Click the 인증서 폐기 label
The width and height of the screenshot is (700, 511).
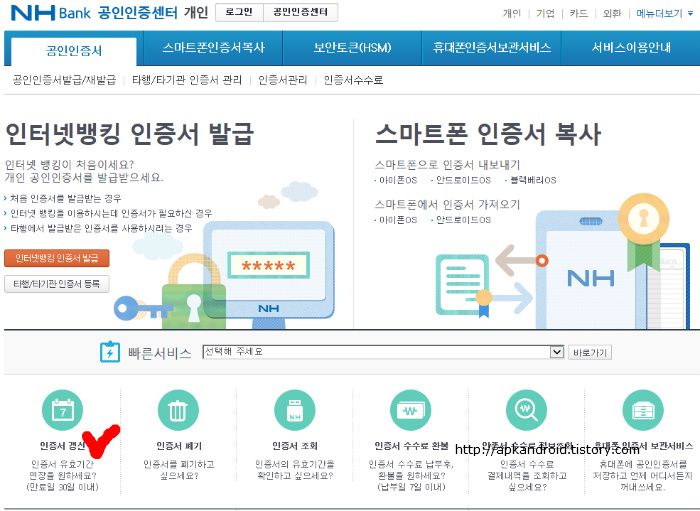tap(179, 446)
